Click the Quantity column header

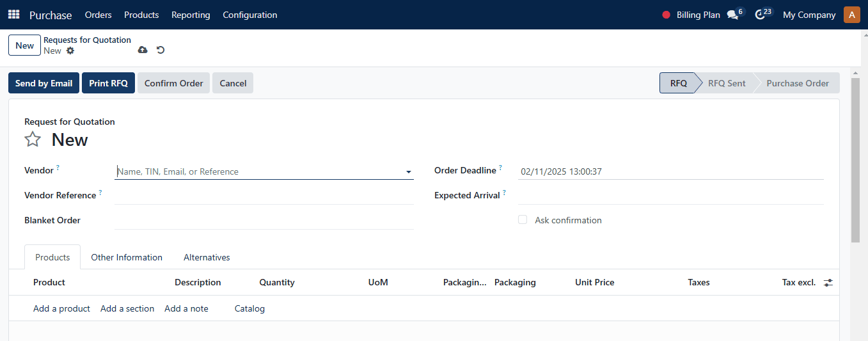(277, 282)
